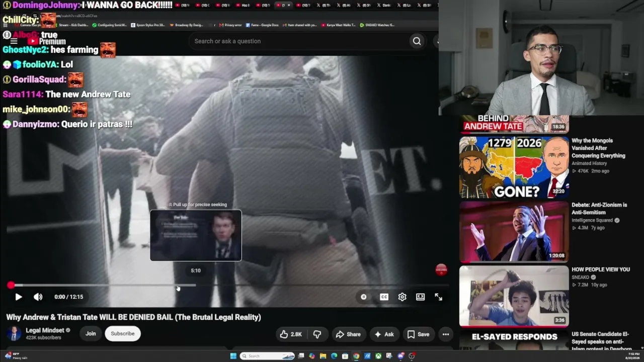Toggle the autoplay switch in player
This screenshot has width=644, height=362.
coord(363,297)
